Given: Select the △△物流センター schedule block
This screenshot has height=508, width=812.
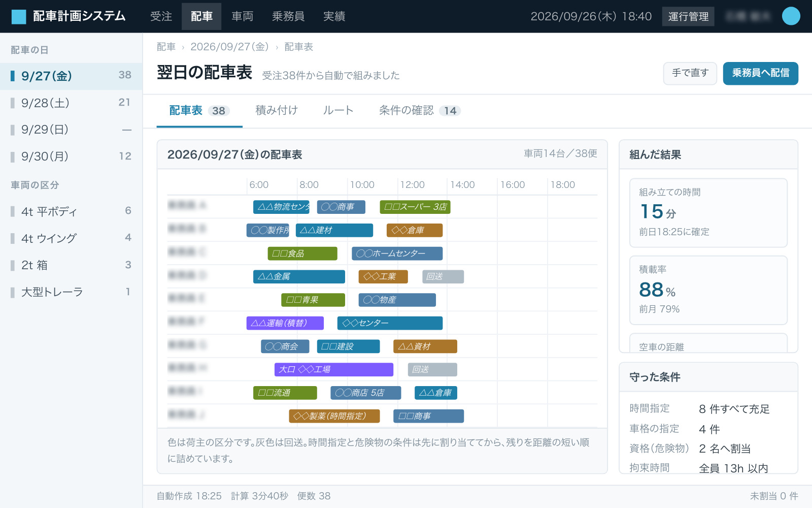Looking at the screenshot, I should 281,207.
